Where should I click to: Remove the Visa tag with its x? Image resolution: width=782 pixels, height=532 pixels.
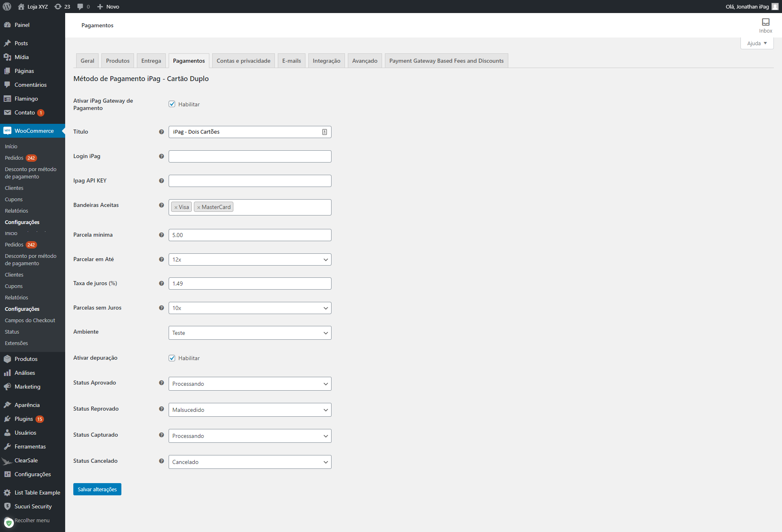pos(176,207)
